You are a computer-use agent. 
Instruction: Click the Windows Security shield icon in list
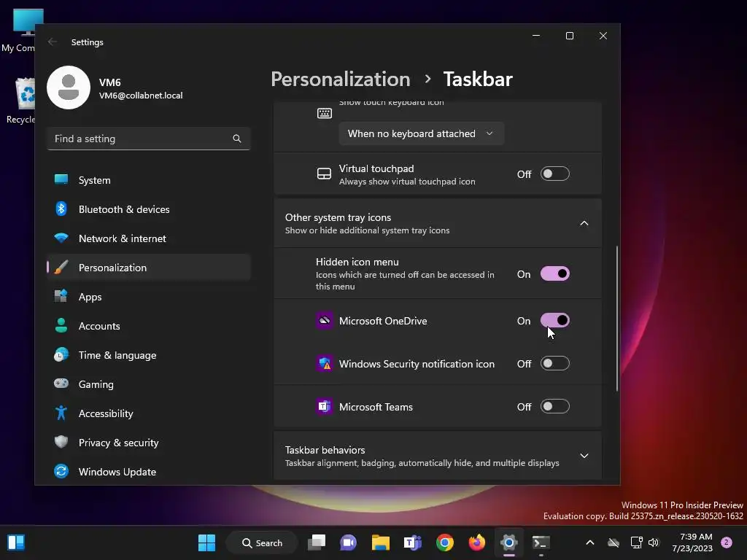pos(325,363)
